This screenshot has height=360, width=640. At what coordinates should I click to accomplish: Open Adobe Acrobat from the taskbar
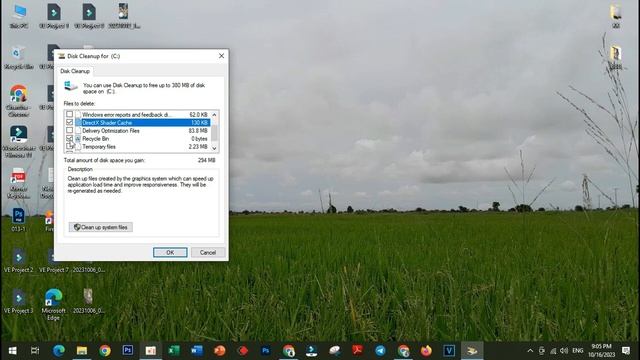(x=358, y=351)
